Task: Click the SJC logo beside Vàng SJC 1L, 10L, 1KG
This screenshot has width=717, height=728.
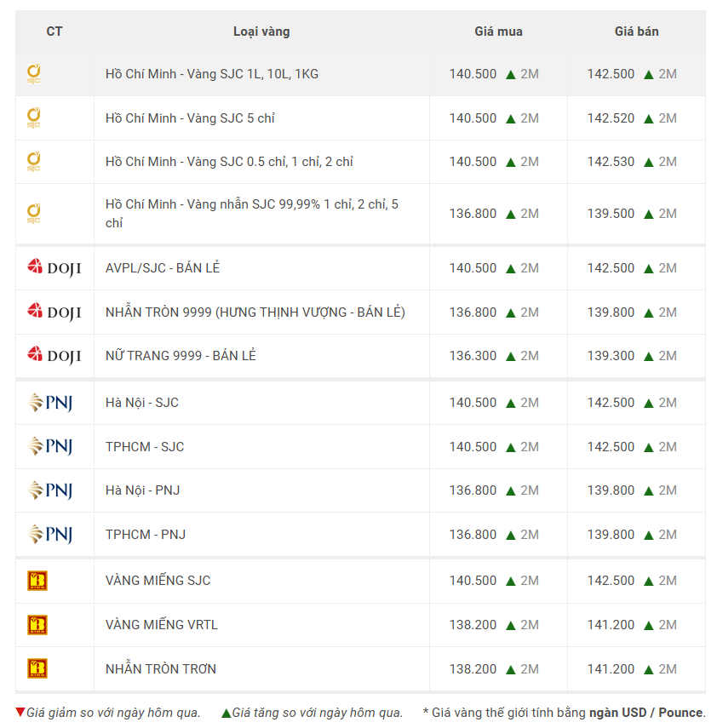Action: click(34, 74)
